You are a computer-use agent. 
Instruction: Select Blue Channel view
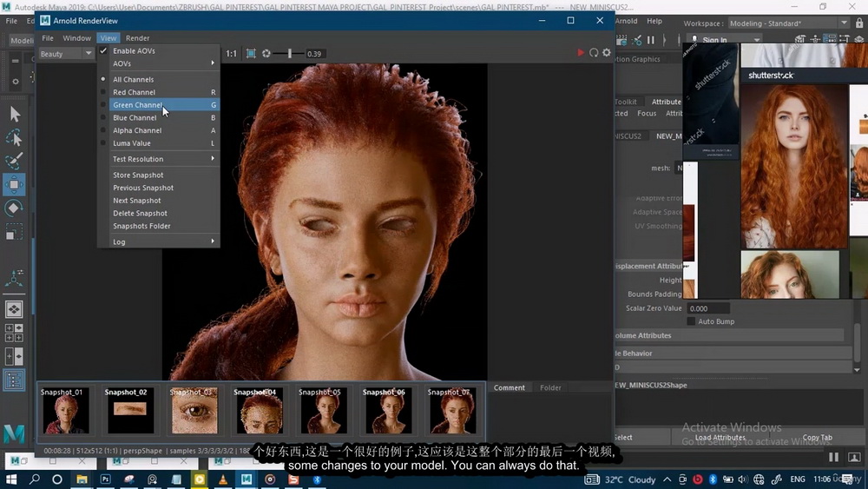coord(158,117)
